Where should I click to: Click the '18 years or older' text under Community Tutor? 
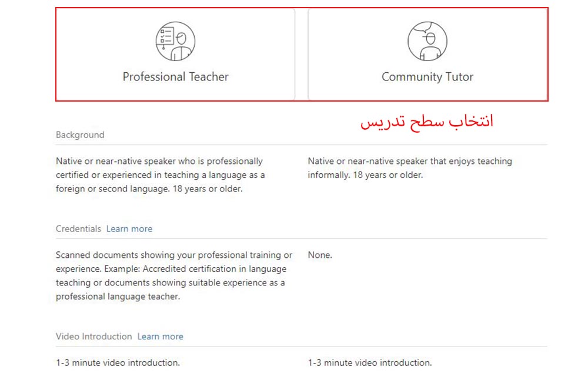387,175
